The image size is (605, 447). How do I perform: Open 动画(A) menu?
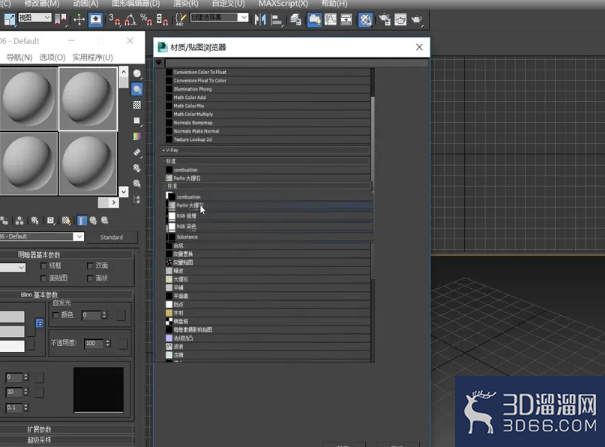click(x=86, y=4)
